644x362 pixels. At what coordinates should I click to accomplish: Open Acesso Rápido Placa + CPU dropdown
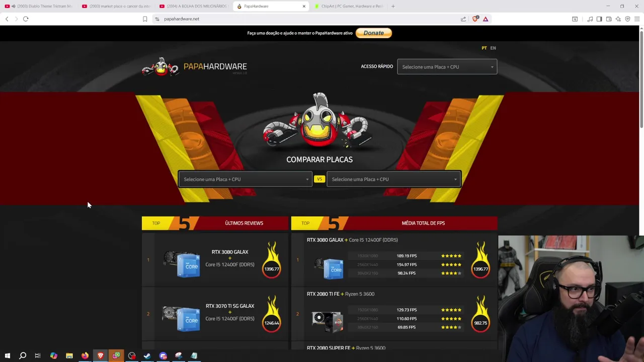click(x=447, y=67)
